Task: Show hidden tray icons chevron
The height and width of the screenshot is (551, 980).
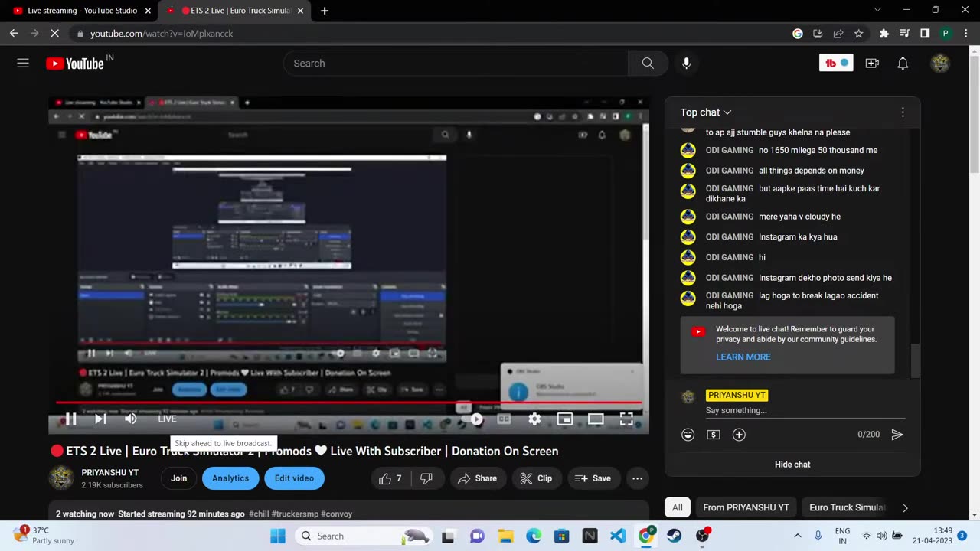Action: tap(798, 536)
